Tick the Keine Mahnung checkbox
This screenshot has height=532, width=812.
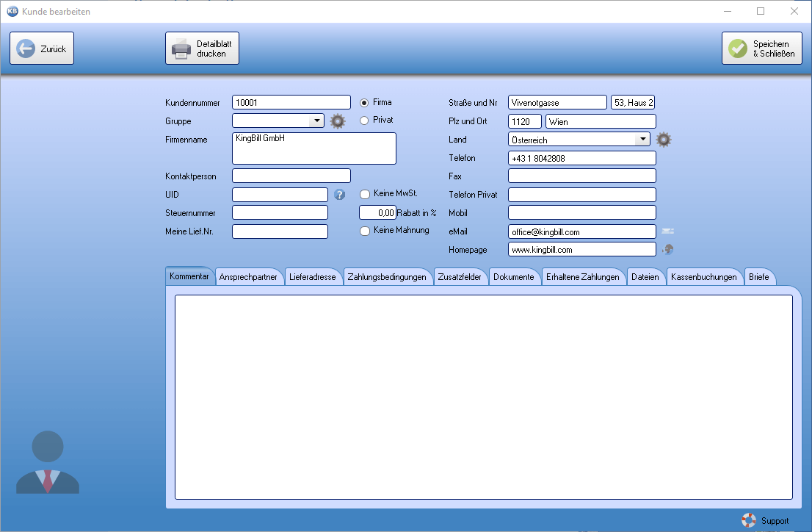coord(365,231)
